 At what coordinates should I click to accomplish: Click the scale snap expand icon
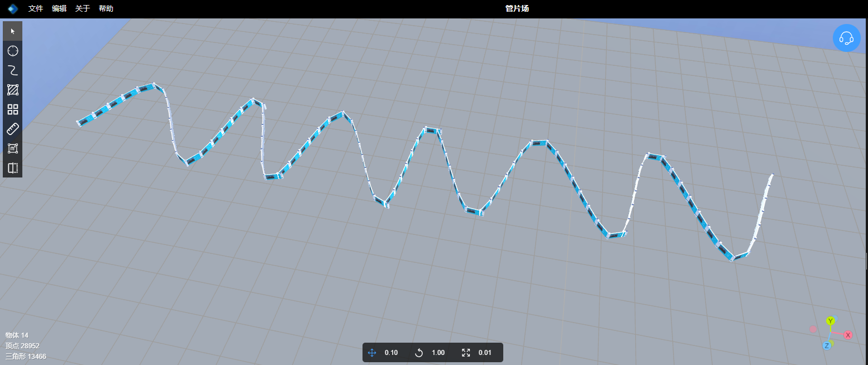click(x=466, y=353)
